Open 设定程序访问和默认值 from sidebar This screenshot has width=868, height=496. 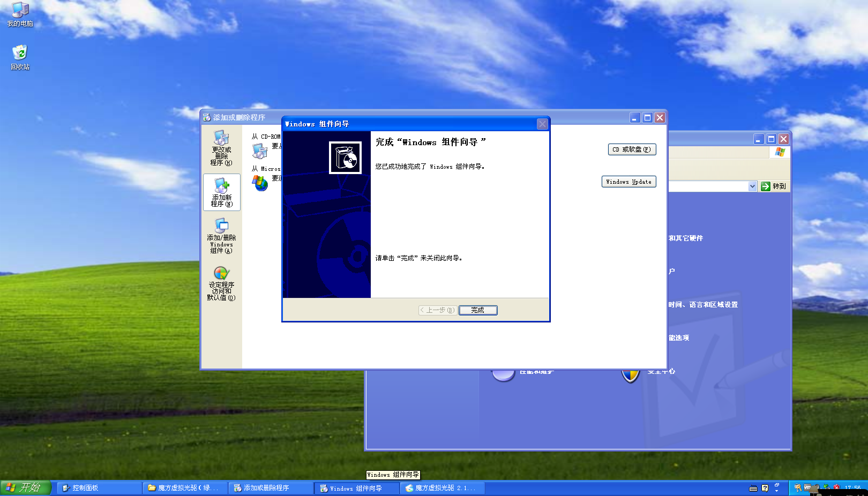(221, 284)
